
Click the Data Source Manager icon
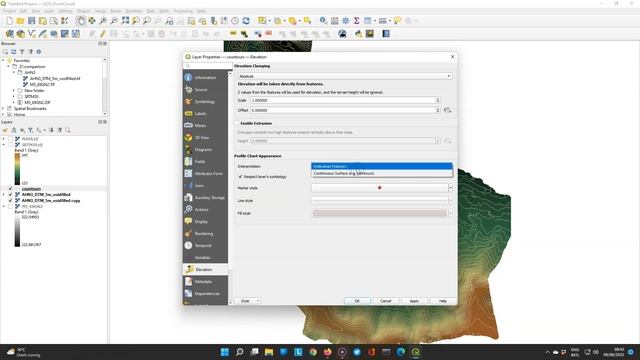[9, 34]
